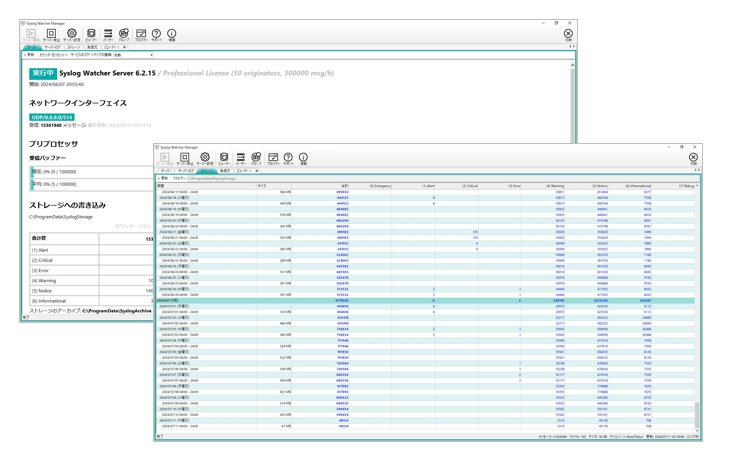The height and width of the screenshot is (454, 733).
Task: Open Viewer icon in front window toolbar
Action: point(224,158)
